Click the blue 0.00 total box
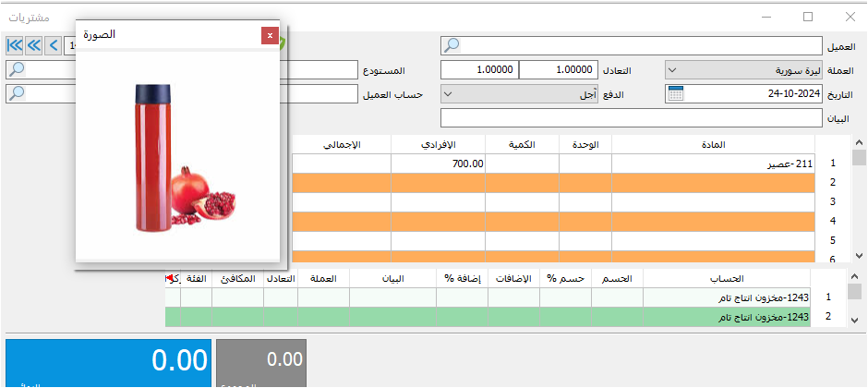This screenshot has width=868, height=388. (x=109, y=363)
